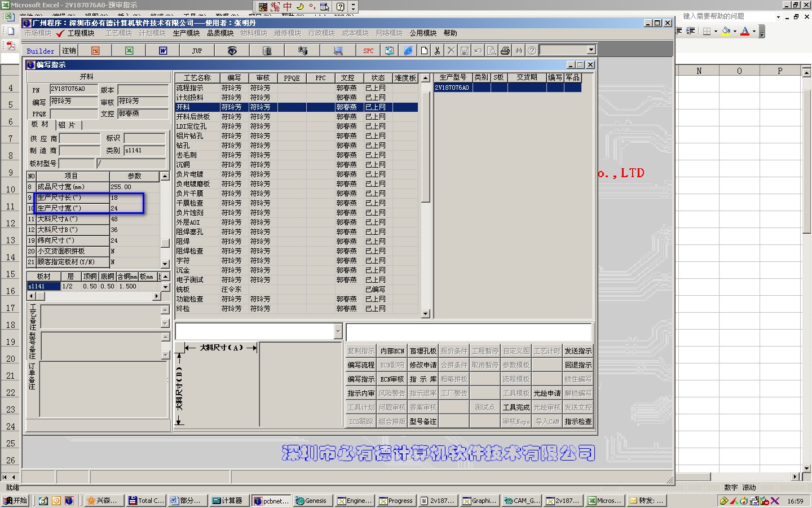Viewport: 812px width, 508px height.
Task: Click the question mark help icon
Action: 532,51
